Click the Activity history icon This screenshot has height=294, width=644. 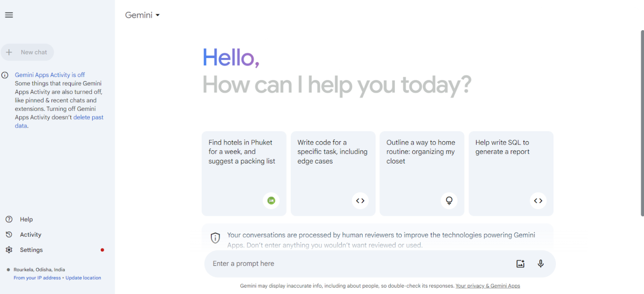(x=9, y=235)
